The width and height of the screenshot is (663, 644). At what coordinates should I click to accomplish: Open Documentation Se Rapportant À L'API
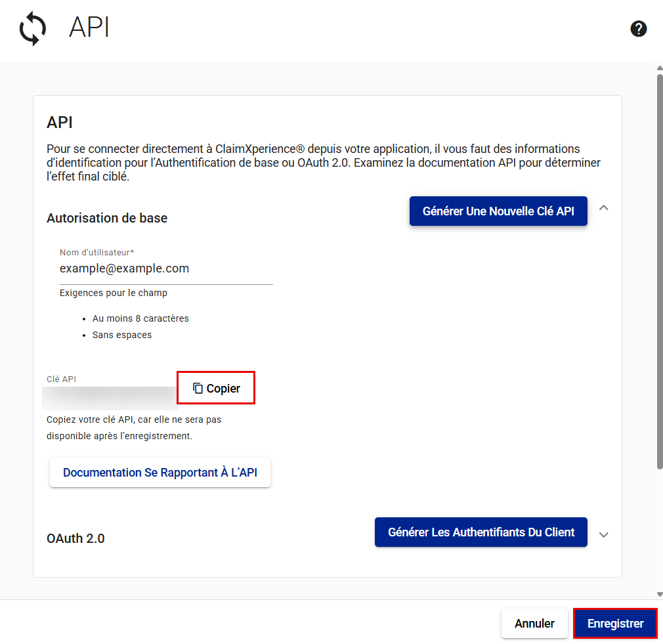point(160,473)
